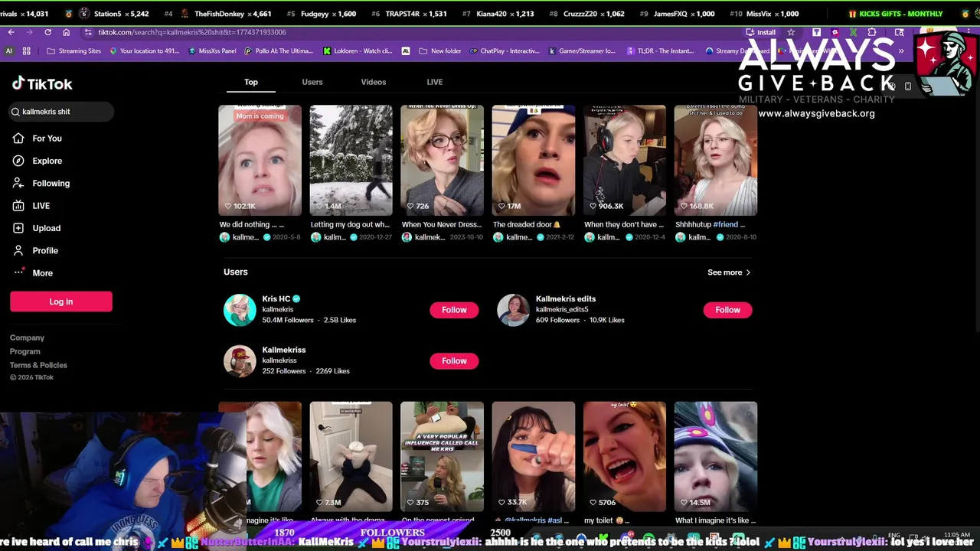Open the 'When they don't have' video thumbnail

624,160
